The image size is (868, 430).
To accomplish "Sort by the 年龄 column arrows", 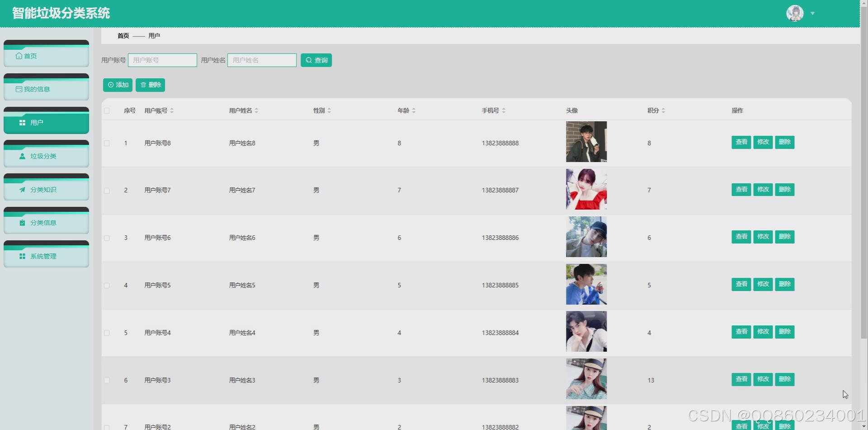I will (414, 111).
